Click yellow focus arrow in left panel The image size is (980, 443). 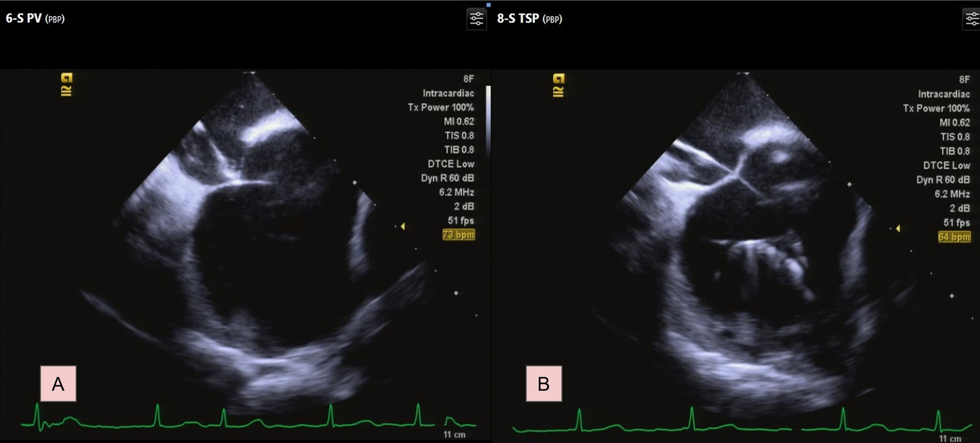(402, 226)
